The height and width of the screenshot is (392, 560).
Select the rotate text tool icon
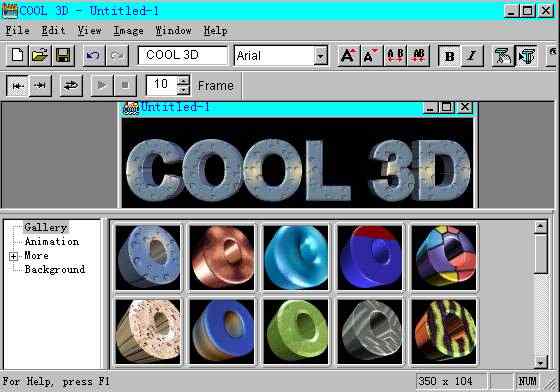(x=503, y=56)
